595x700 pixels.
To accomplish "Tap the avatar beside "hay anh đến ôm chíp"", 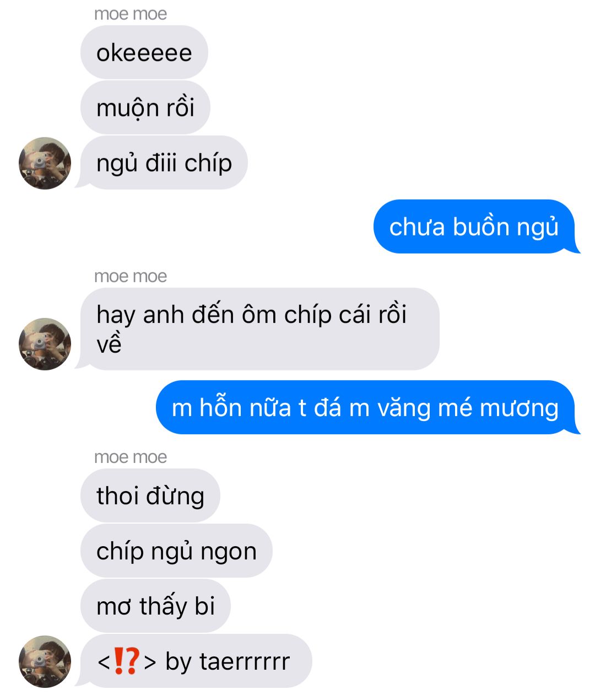I will pos(45,344).
